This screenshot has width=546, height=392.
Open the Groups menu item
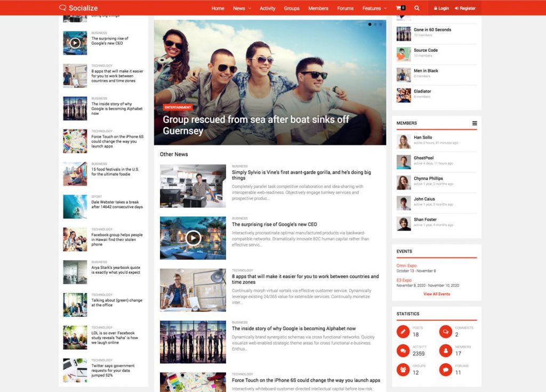click(x=292, y=9)
